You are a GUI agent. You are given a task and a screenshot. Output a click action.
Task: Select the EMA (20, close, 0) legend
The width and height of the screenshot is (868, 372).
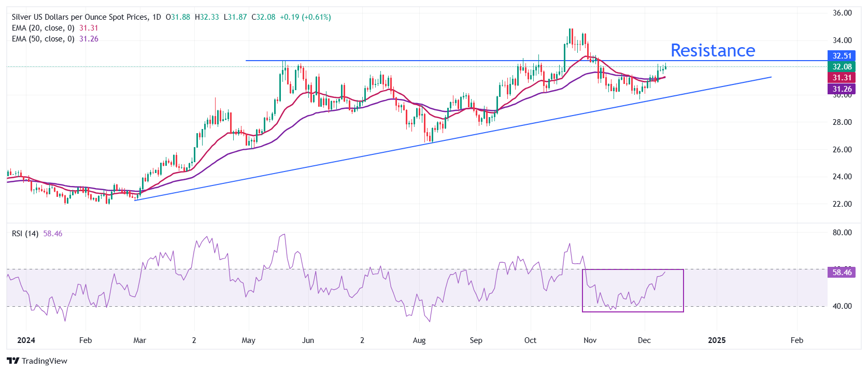(x=43, y=28)
